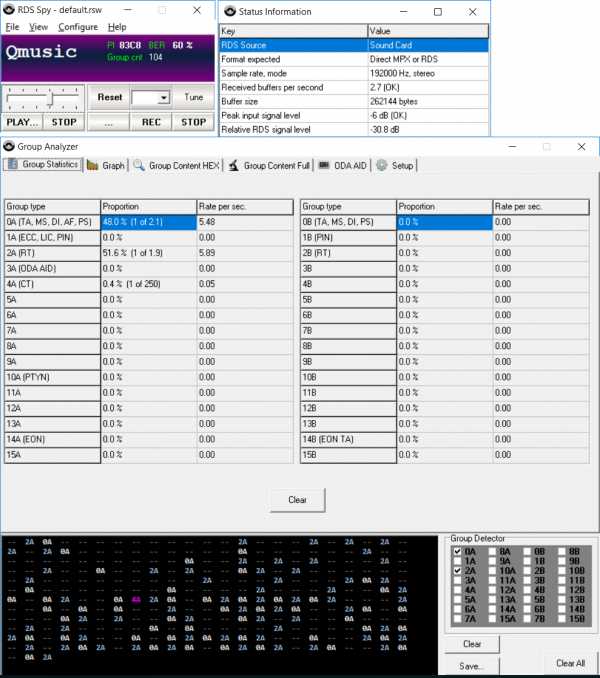Image resolution: width=600 pixels, height=678 pixels.
Task: Click the magnifier icon for Group Content HEX
Action: (x=139, y=165)
